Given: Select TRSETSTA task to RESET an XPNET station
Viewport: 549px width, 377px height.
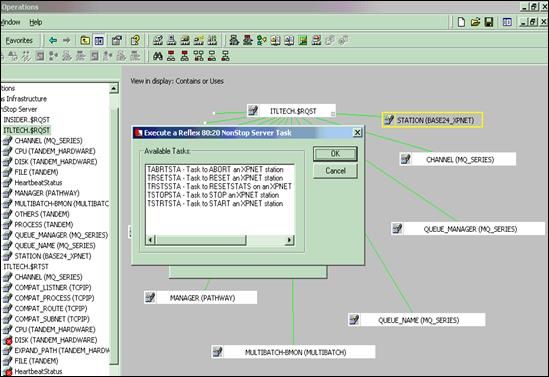Looking at the screenshot, I should coord(215,178).
